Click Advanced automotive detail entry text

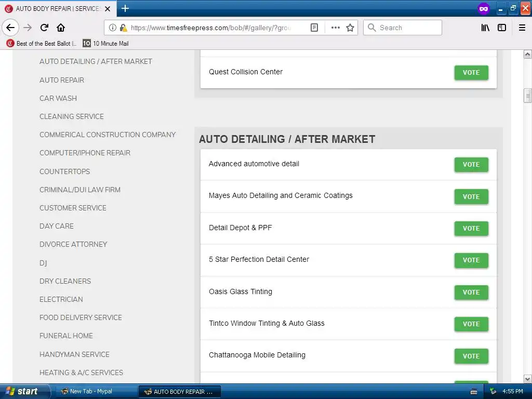254,164
